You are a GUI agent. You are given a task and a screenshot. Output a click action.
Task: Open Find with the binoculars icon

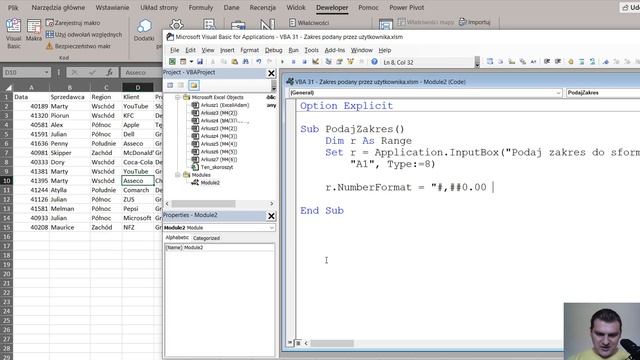(x=246, y=62)
